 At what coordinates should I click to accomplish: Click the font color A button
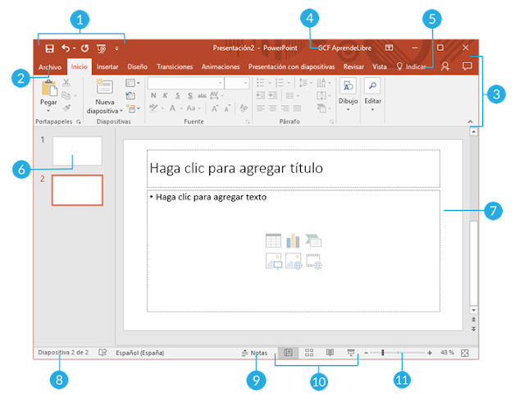[172, 108]
